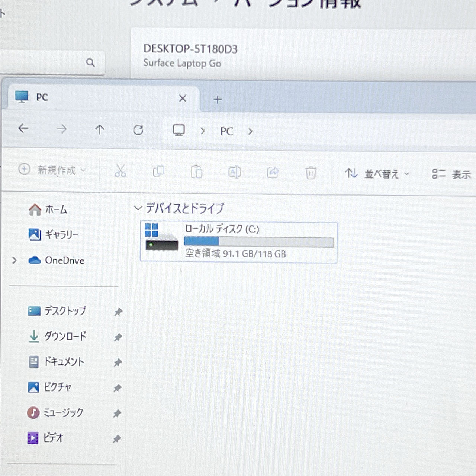The width and height of the screenshot is (476, 476).
Task: Click the Rename icon in toolbar
Action: (235, 172)
